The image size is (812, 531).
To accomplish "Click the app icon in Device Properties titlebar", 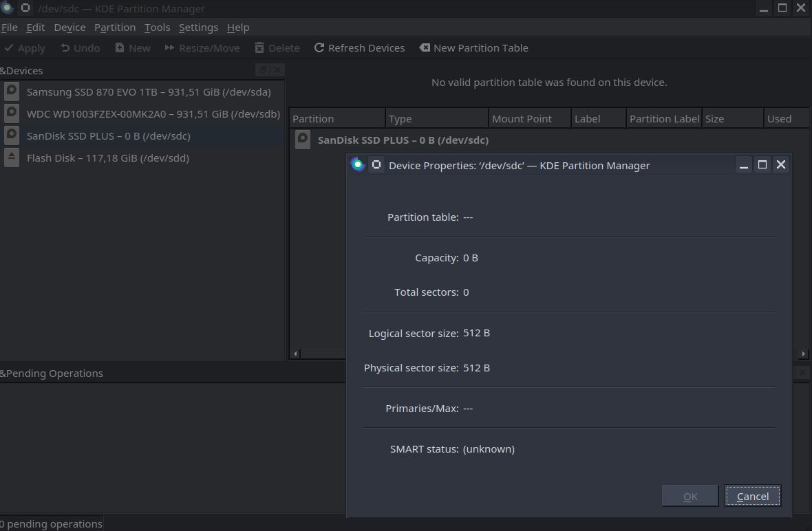I will tap(357, 164).
